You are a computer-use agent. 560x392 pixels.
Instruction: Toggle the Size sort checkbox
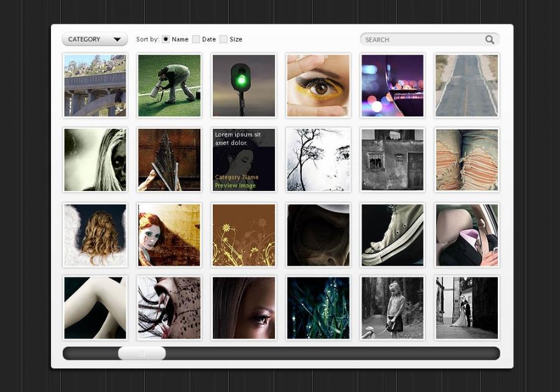tap(223, 39)
